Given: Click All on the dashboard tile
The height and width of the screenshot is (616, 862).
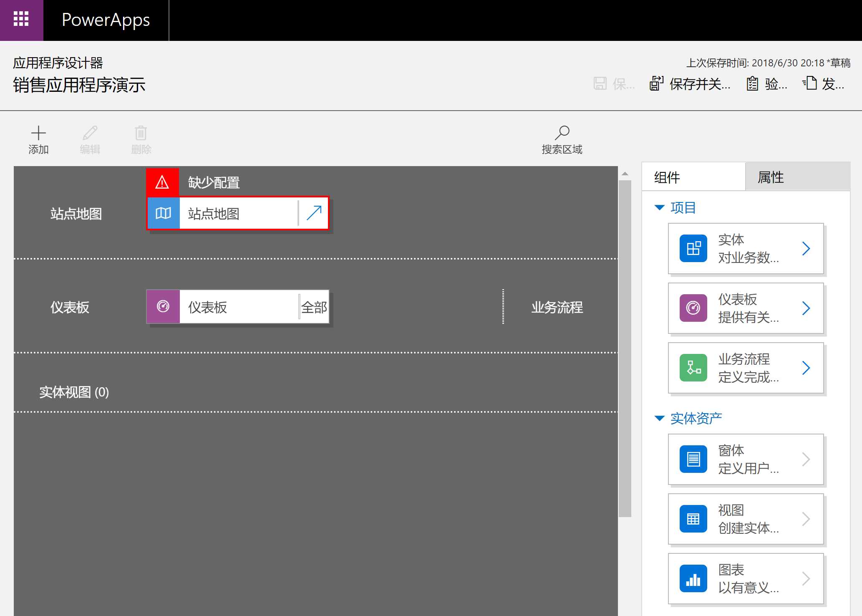Looking at the screenshot, I should pyautogui.click(x=314, y=307).
